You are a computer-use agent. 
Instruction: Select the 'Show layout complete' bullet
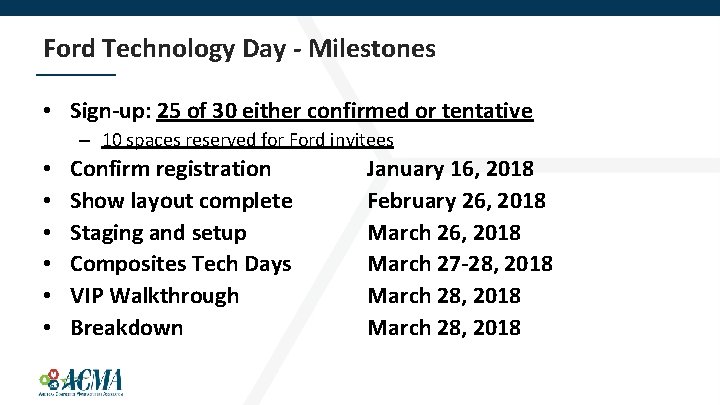[x=181, y=201]
